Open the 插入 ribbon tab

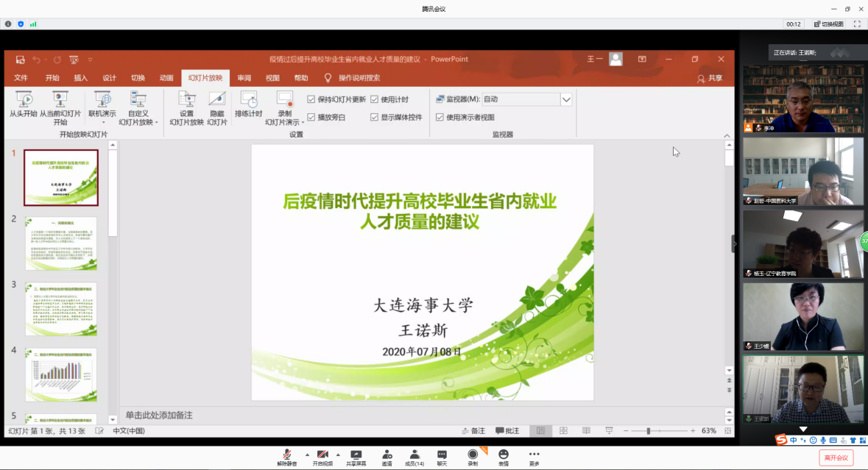[x=80, y=78]
